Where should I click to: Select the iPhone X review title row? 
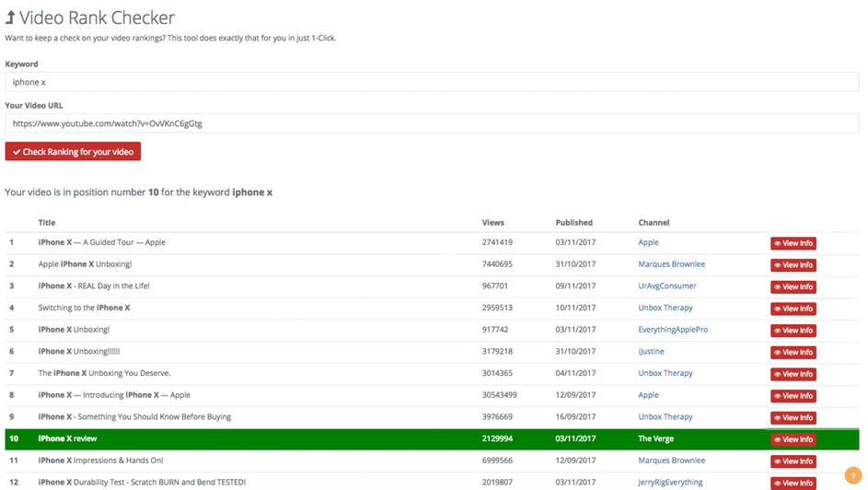67,439
